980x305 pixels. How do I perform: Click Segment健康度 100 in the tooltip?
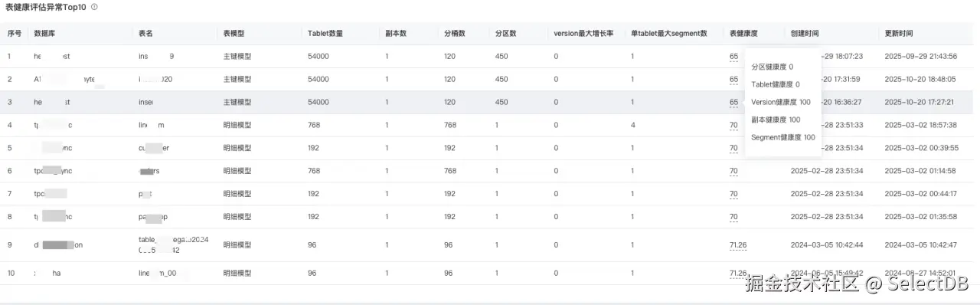[782, 137]
